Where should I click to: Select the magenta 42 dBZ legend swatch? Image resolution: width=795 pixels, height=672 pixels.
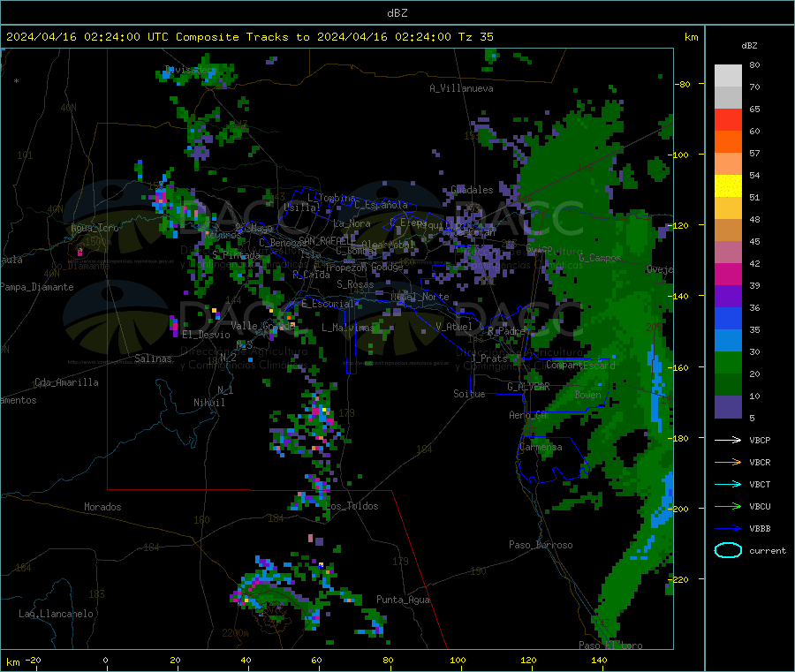[728, 274]
